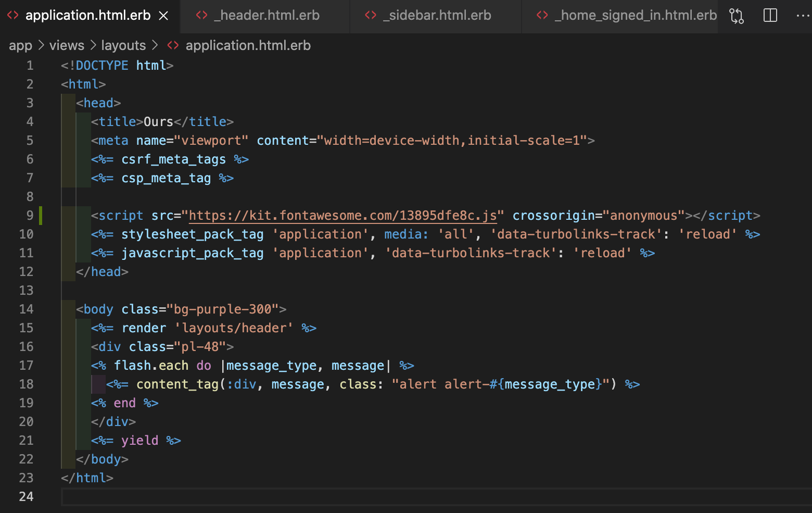The image size is (812, 513).
Task: Click the DOCTYPE declaration on line 1
Action: pos(117,66)
